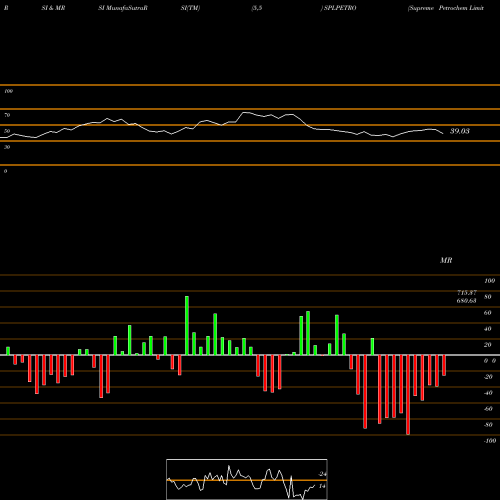
Task: Click the longest red bar reaching -100
Action: click(408, 395)
